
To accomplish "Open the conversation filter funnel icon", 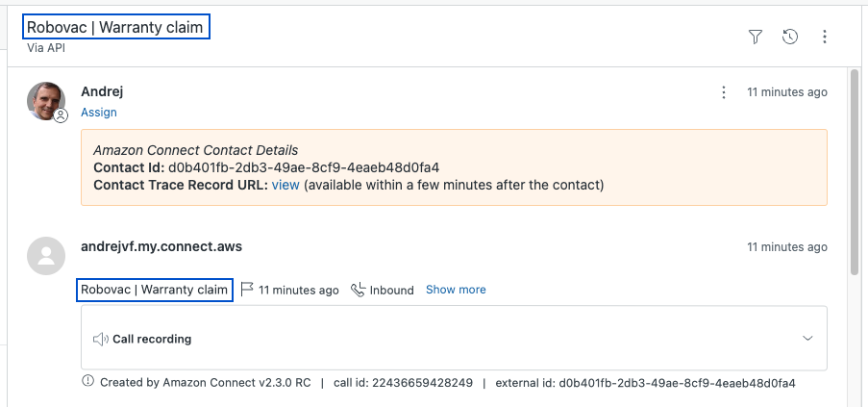I will 756,37.
